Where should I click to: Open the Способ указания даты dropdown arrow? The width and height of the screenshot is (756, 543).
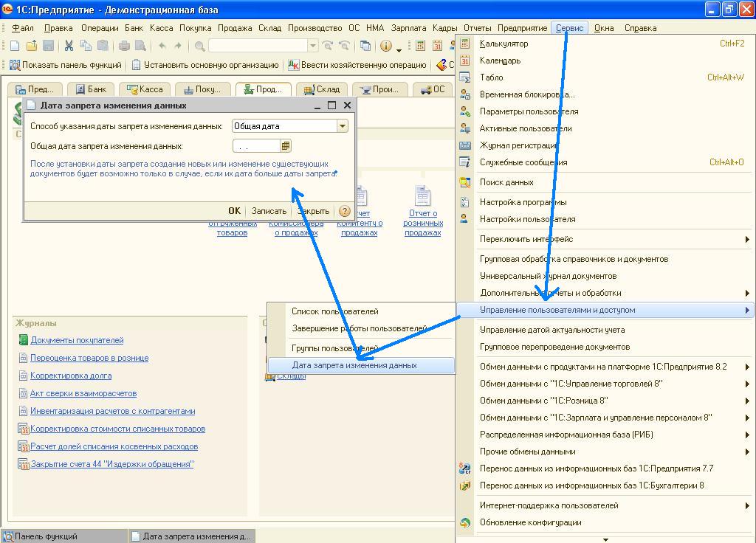tap(343, 125)
